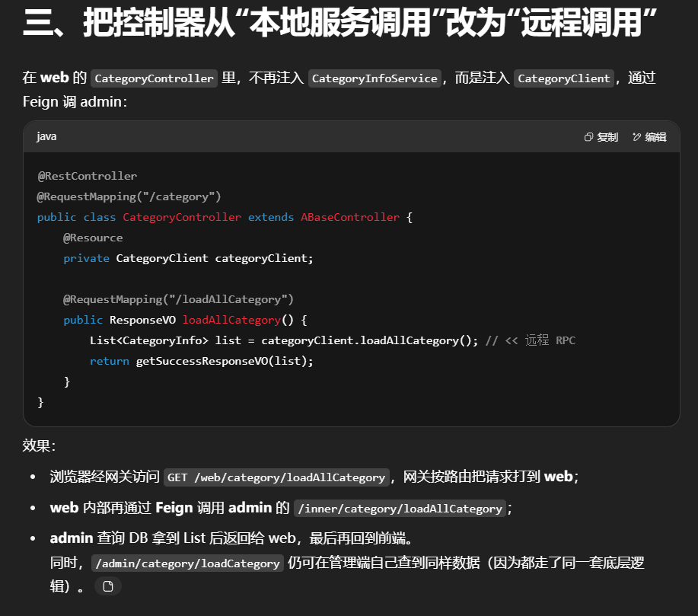The image size is (698, 616).
Task: Click the CategoryClient inline code chip
Action: click(x=564, y=78)
